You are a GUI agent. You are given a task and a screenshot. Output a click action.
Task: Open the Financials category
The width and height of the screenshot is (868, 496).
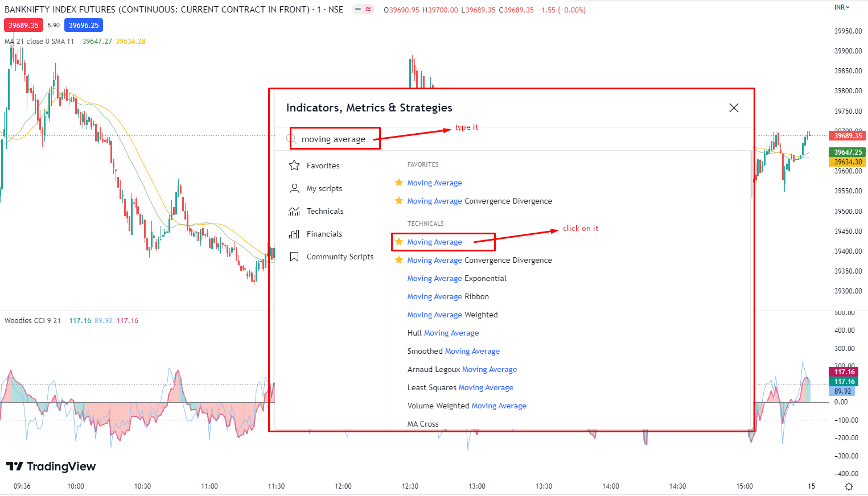324,234
